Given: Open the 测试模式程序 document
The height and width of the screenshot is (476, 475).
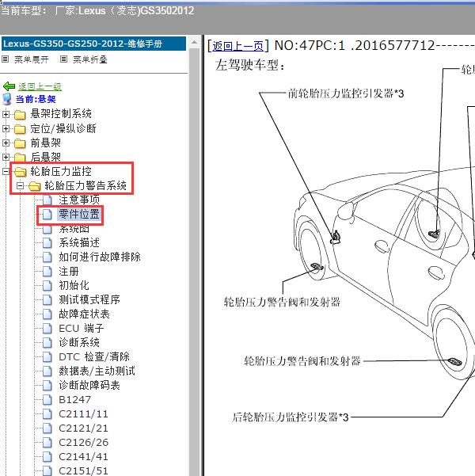Looking at the screenshot, I should tap(89, 300).
